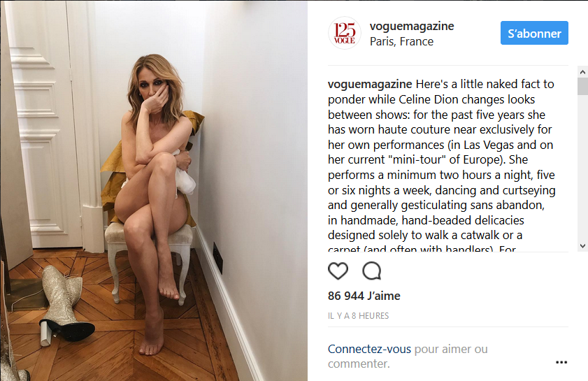Open the Paris, France location link

401,41
